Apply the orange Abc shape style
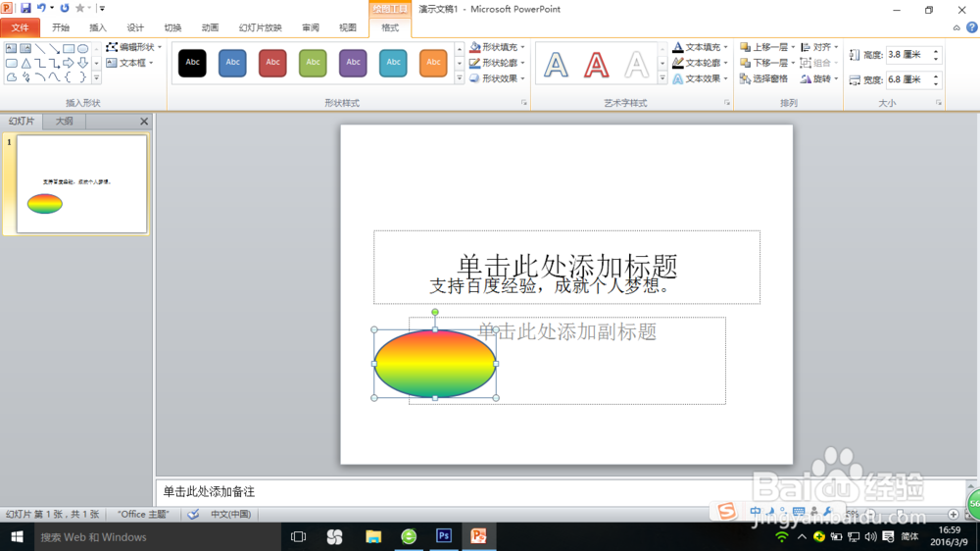The width and height of the screenshot is (980, 551). point(433,63)
